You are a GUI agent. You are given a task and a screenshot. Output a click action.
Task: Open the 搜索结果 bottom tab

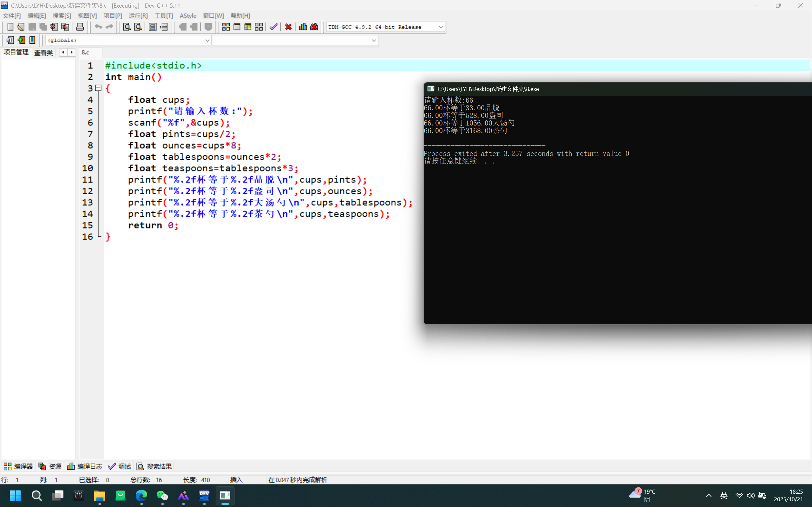154,466
